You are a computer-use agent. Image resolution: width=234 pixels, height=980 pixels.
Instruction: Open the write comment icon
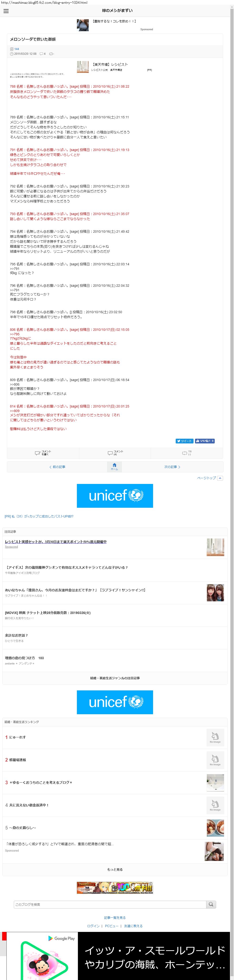pos(43,453)
